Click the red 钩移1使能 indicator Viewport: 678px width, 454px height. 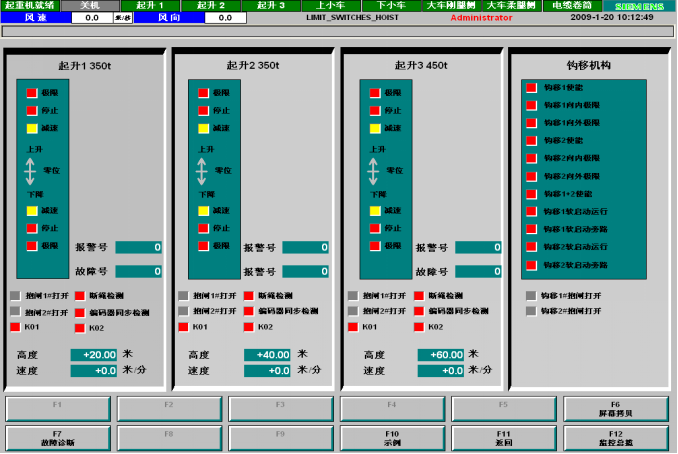point(531,88)
